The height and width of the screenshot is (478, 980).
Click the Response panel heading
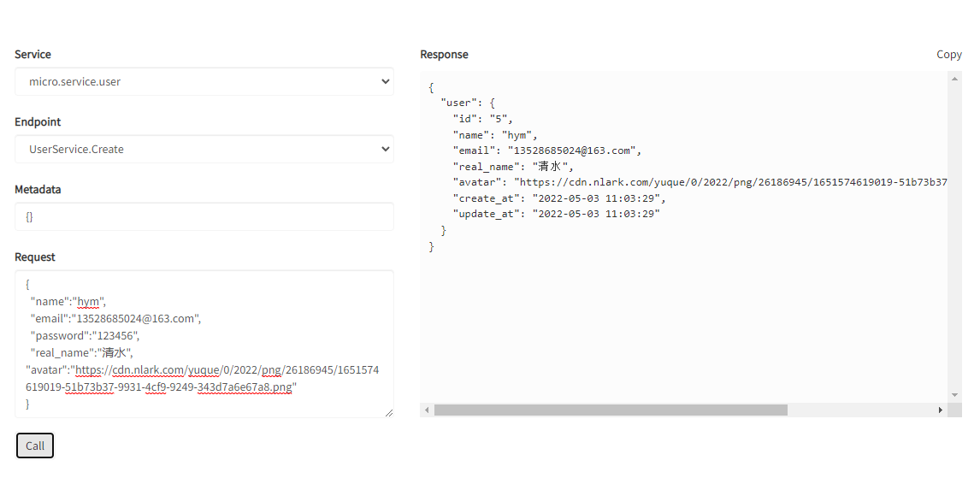pos(444,54)
